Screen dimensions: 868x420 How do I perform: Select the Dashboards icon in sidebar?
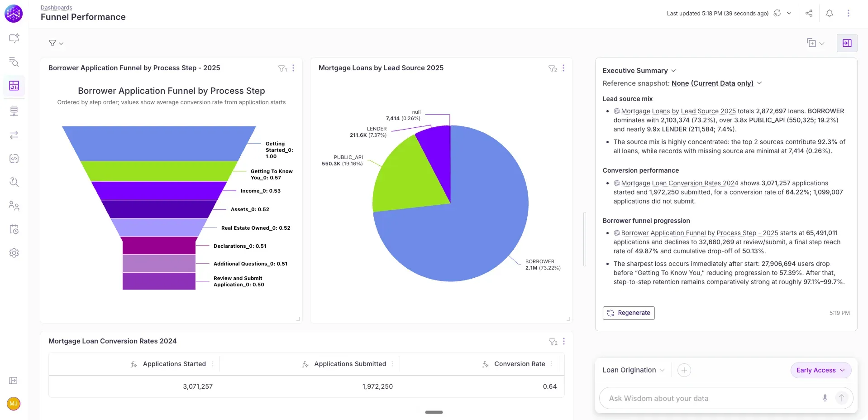pos(14,86)
